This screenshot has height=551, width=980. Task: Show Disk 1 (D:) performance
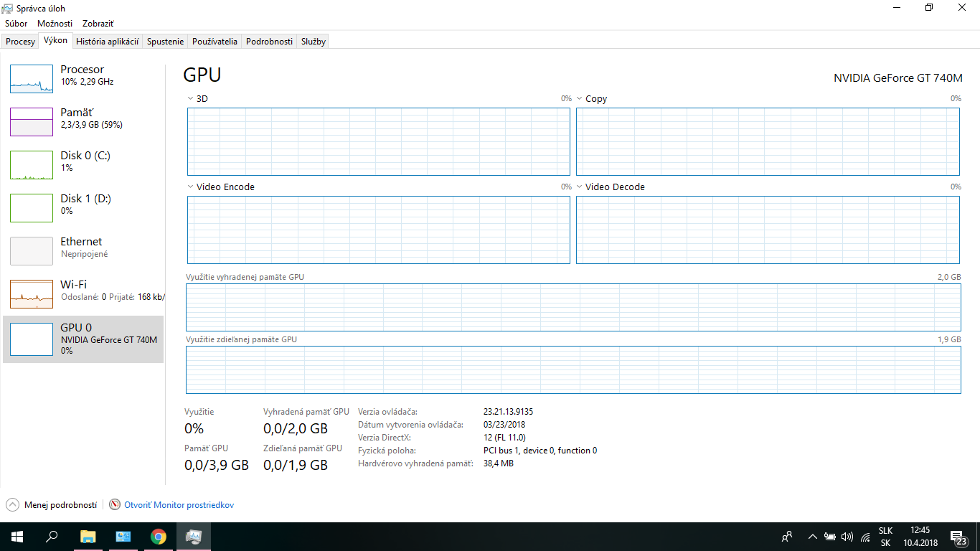coord(83,208)
